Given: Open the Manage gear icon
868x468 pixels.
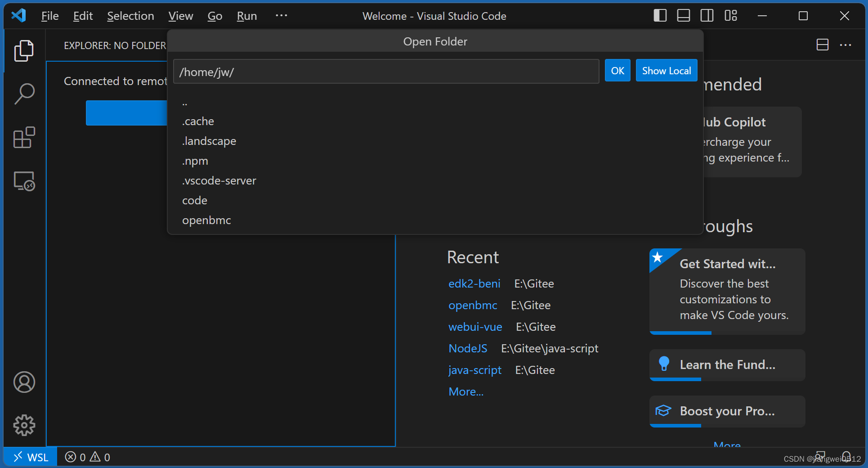Looking at the screenshot, I should (x=24, y=425).
